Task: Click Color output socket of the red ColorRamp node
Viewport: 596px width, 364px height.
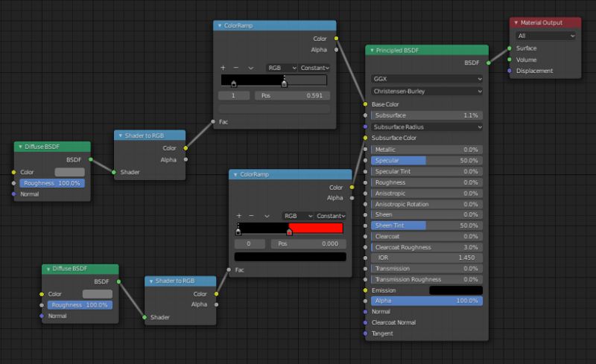Action: (352, 188)
